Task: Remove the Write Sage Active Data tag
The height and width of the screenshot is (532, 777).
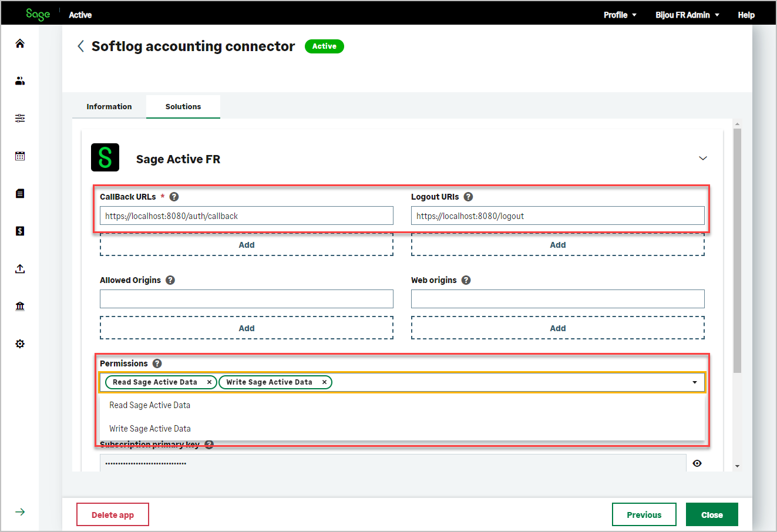Action: click(324, 382)
